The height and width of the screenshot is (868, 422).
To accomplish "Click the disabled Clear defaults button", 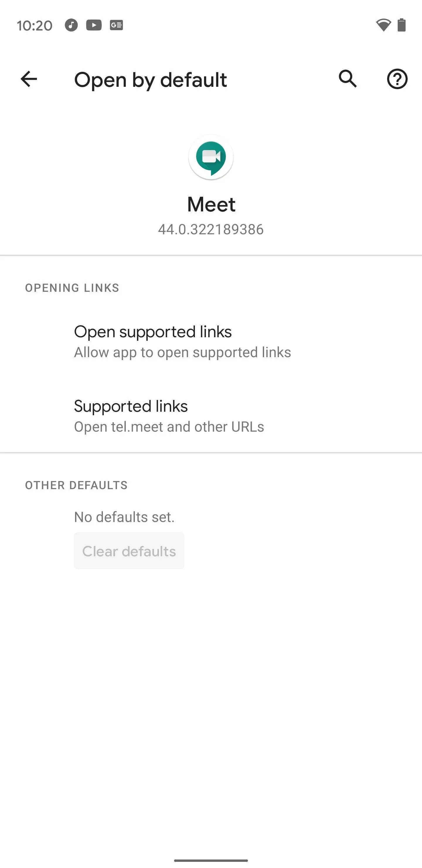I will tap(129, 551).
